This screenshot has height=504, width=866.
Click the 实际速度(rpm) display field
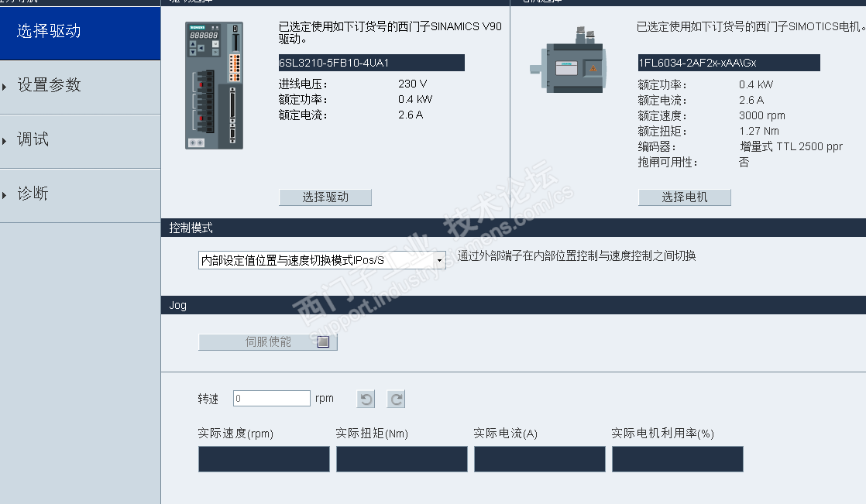[264, 459]
